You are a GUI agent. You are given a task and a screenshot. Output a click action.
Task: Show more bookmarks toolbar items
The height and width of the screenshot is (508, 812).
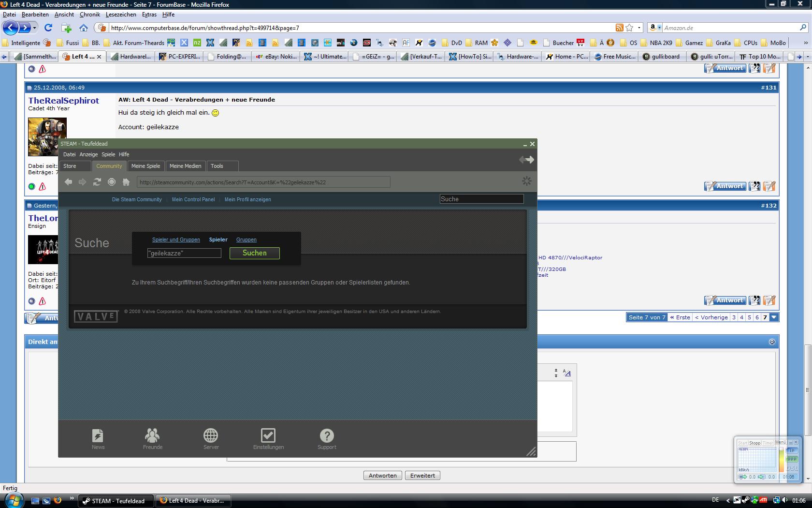805,43
